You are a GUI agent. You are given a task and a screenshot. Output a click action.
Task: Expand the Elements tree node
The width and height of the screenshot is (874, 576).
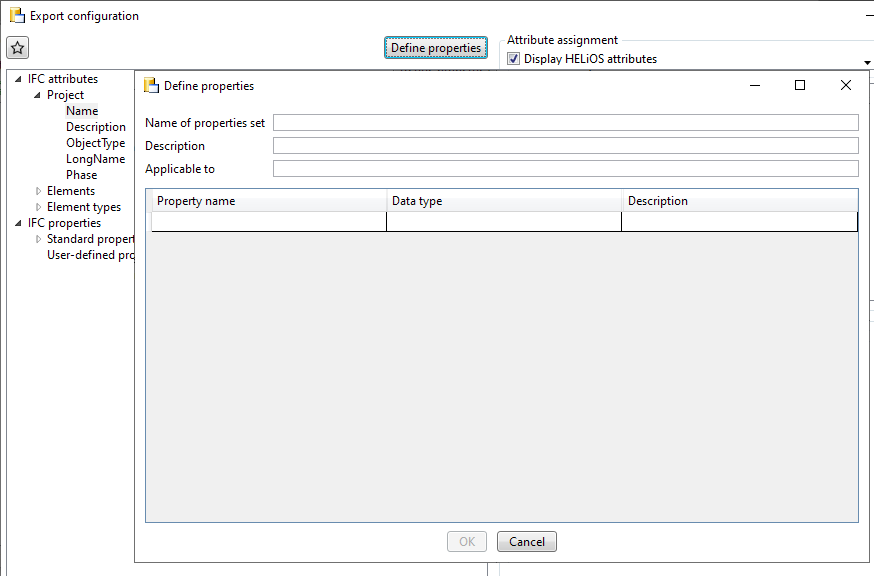(38, 191)
